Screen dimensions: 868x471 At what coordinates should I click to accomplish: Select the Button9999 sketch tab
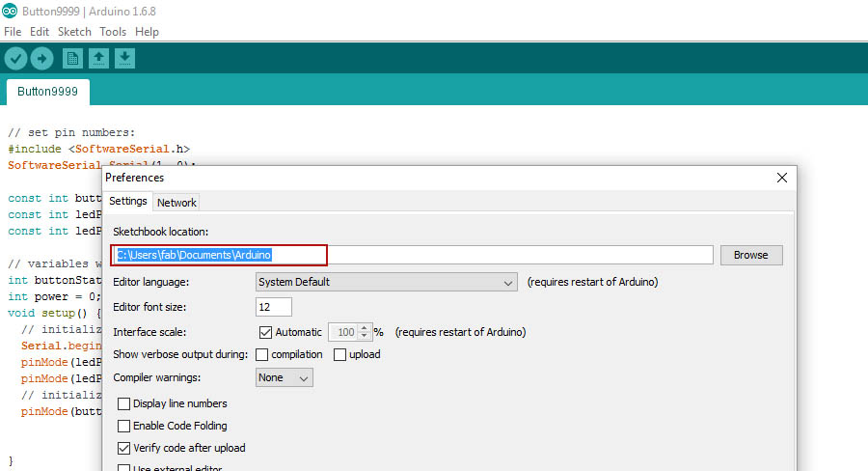47,92
